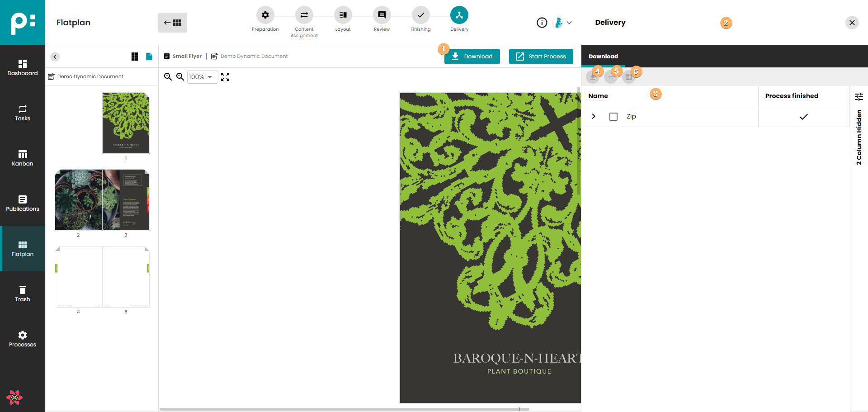Screen dimensions: 868x412
Task: Click the Download button
Action: click(x=472, y=57)
